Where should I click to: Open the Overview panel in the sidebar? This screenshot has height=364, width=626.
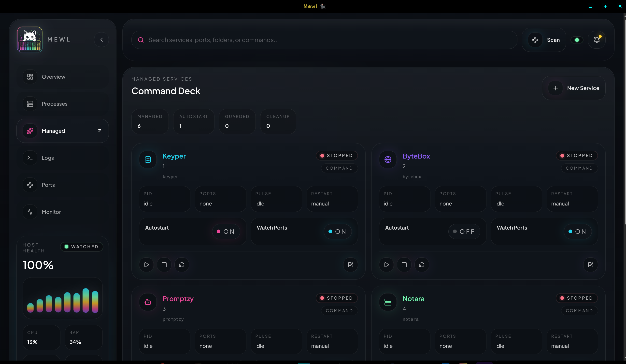(53, 76)
